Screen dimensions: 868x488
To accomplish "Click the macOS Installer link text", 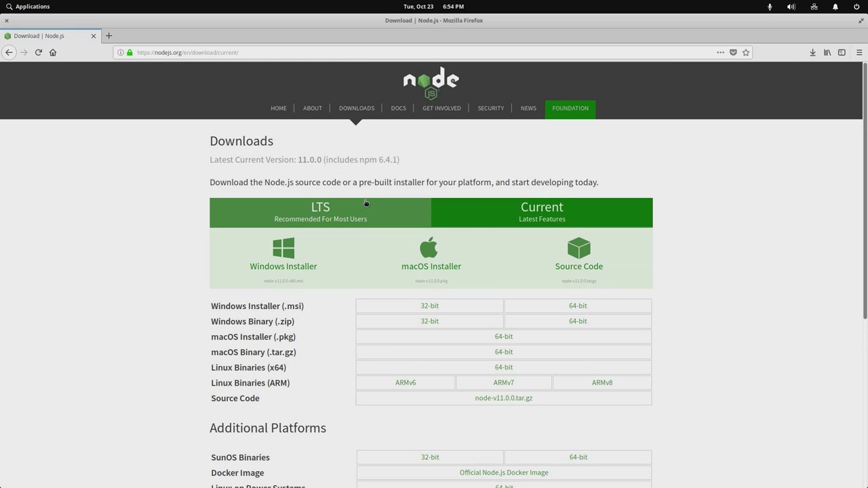I will (x=431, y=266).
